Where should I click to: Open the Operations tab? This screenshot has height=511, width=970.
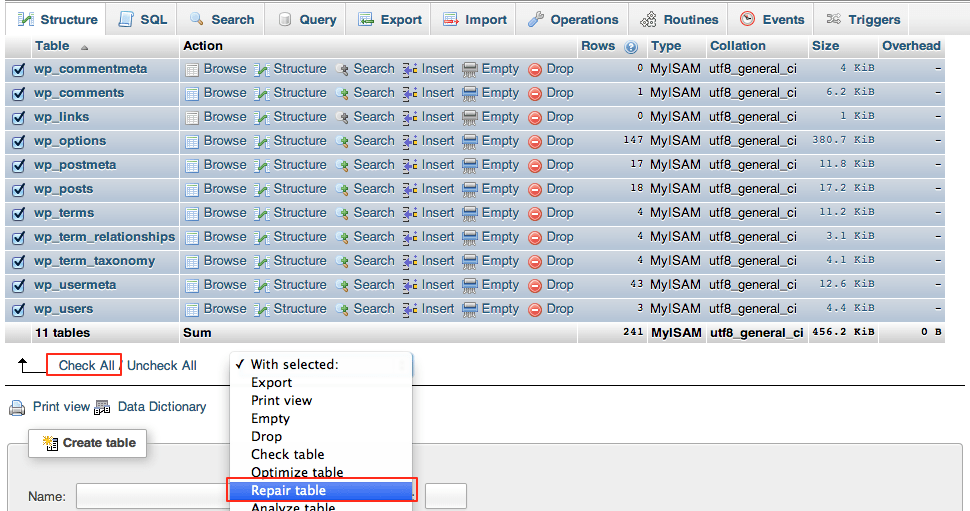coord(573,20)
